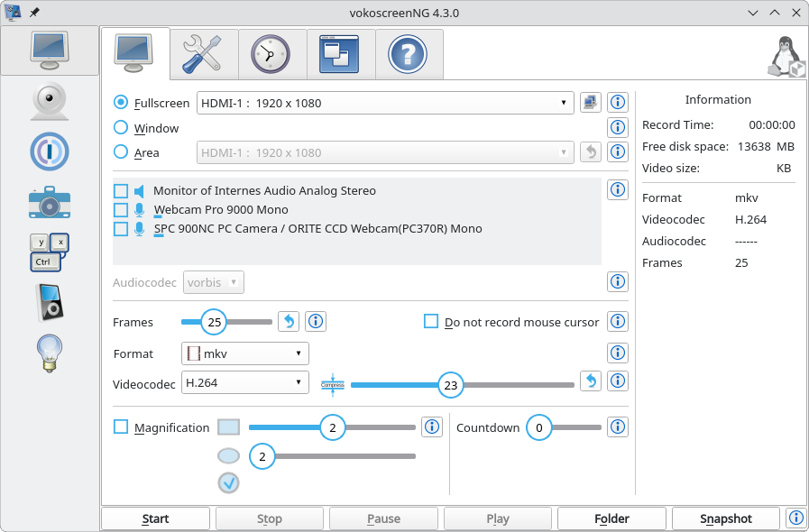The height and width of the screenshot is (532, 809).
Task: Enable Do not record mouse cursor
Action: (431, 322)
